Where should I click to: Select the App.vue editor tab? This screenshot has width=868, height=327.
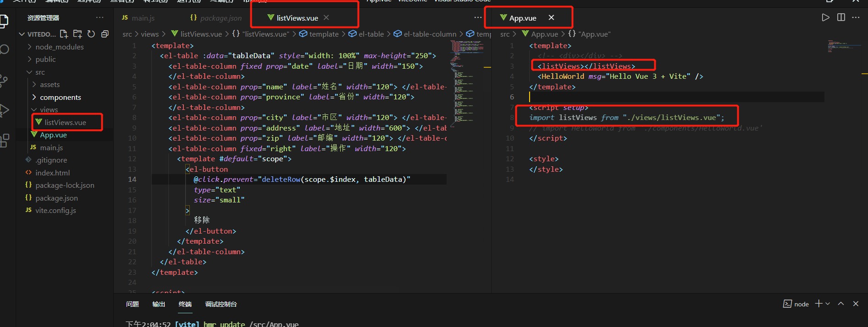click(x=523, y=18)
